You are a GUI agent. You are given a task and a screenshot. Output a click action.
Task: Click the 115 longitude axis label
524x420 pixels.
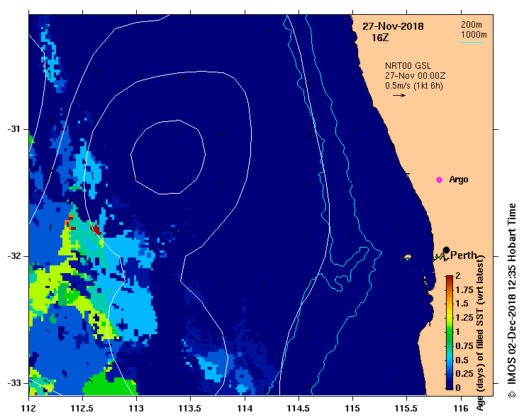(352, 409)
